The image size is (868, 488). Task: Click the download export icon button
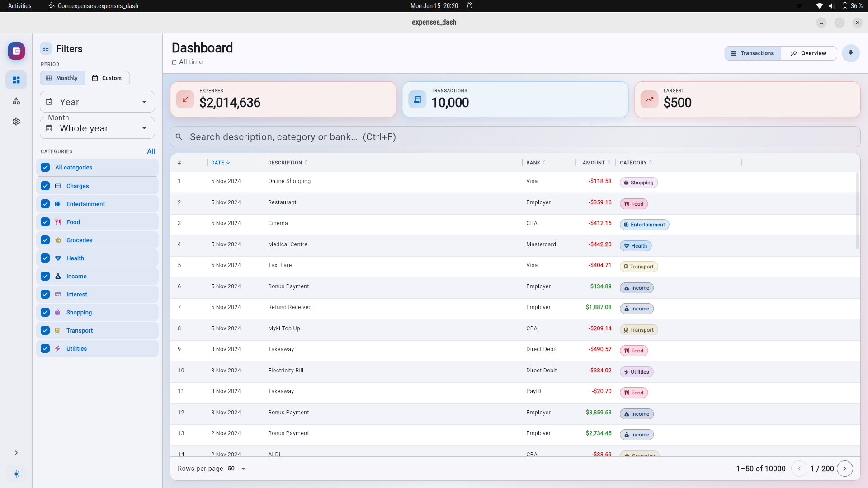(850, 53)
